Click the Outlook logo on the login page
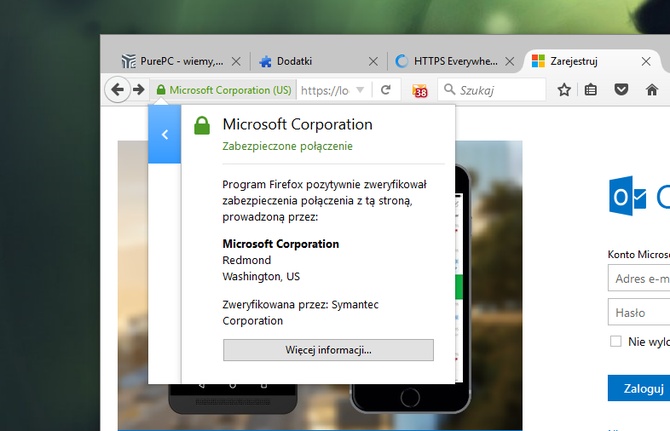670x431 pixels. pos(627,196)
